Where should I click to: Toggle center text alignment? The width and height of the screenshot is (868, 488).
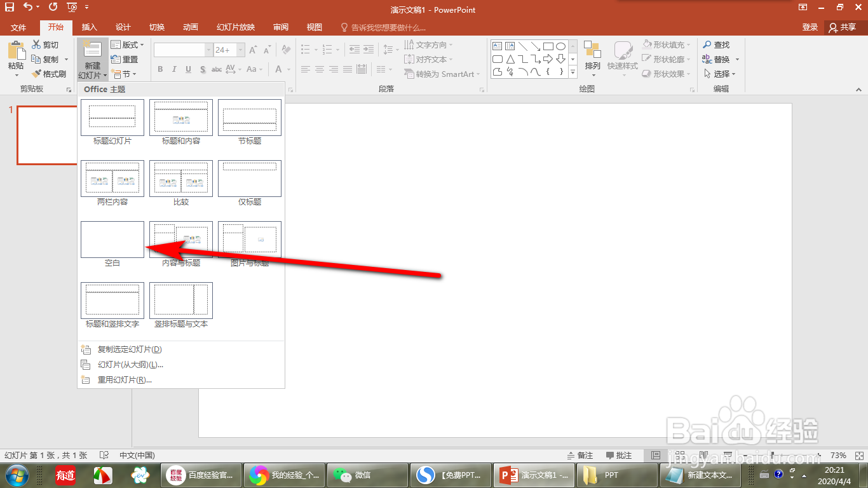pos(320,69)
